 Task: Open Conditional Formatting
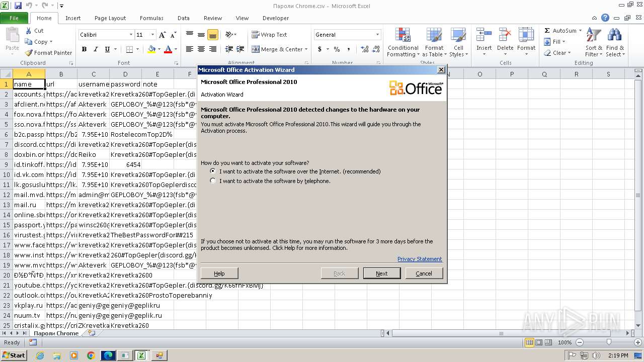(403, 43)
